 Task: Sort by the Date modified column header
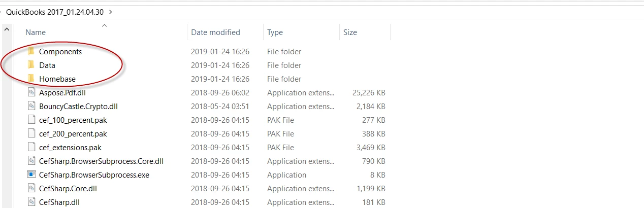click(x=215, y=32)
